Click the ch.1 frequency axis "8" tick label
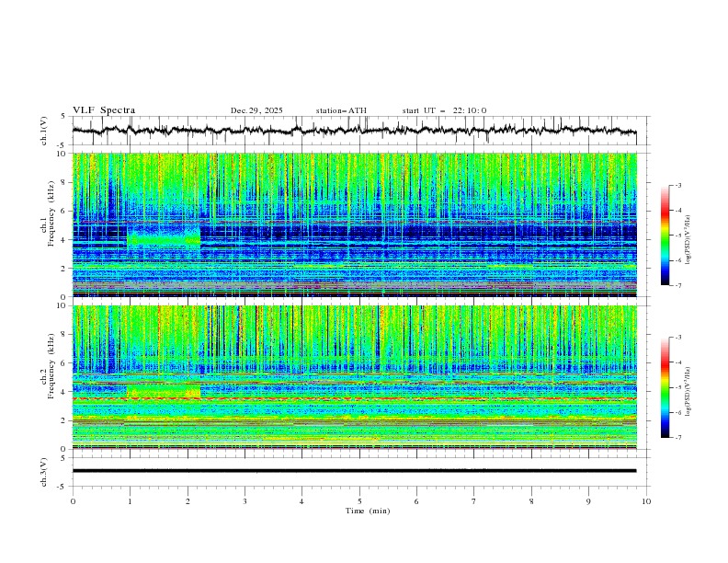 65,182
